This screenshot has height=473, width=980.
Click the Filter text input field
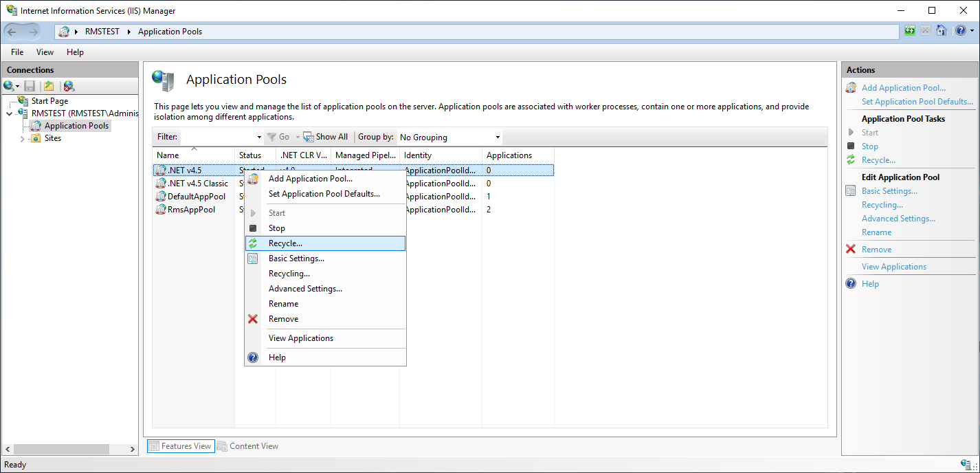[218, 137]
